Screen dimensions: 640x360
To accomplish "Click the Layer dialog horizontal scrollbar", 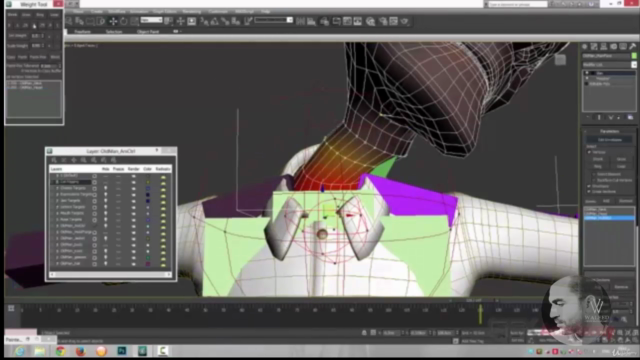I will tap(110, 274).
